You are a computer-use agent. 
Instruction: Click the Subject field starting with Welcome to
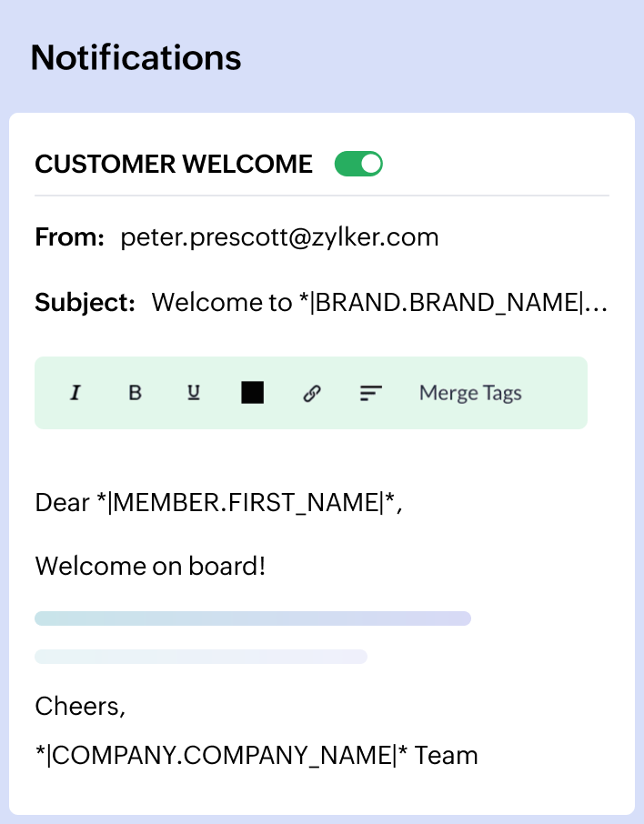(x=378, y=303)
